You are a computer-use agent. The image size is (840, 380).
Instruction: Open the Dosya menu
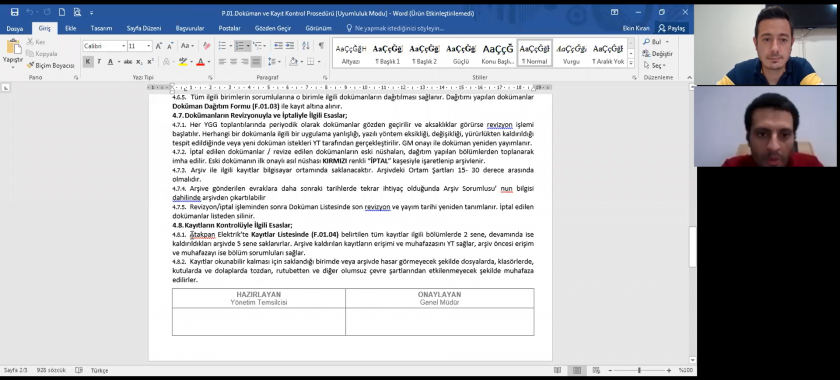point(14,28)
